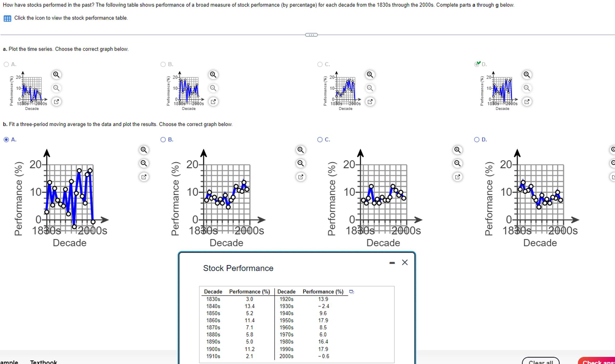Select option D for part b
This screenshot has height=364, width=615.
tap(477, 140)
